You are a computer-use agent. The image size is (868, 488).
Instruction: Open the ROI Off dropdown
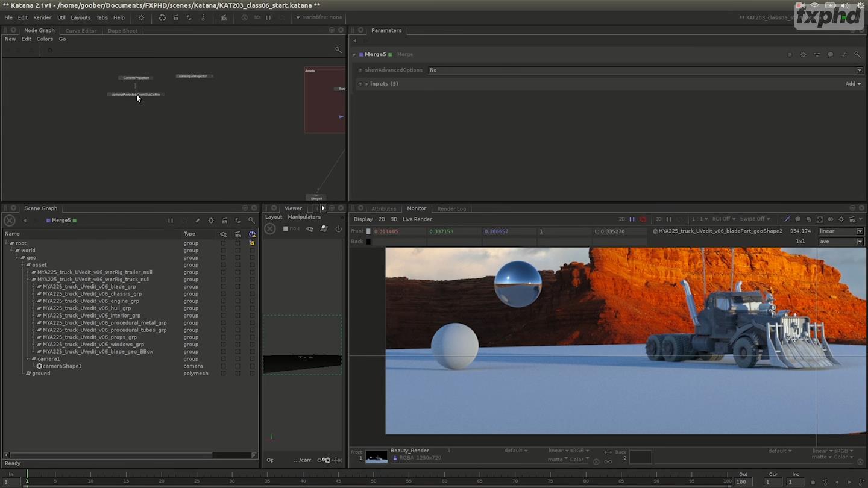coord(723,219)
